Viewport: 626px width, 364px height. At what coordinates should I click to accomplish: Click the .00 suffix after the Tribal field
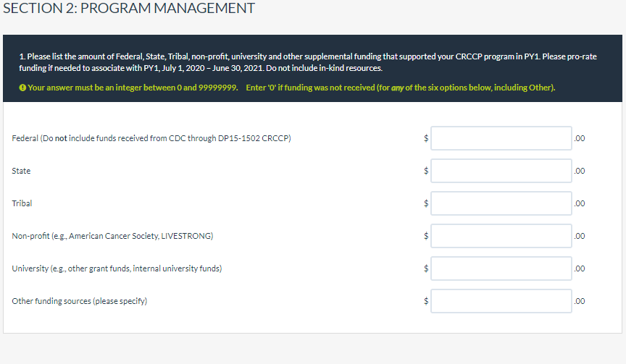579,203
